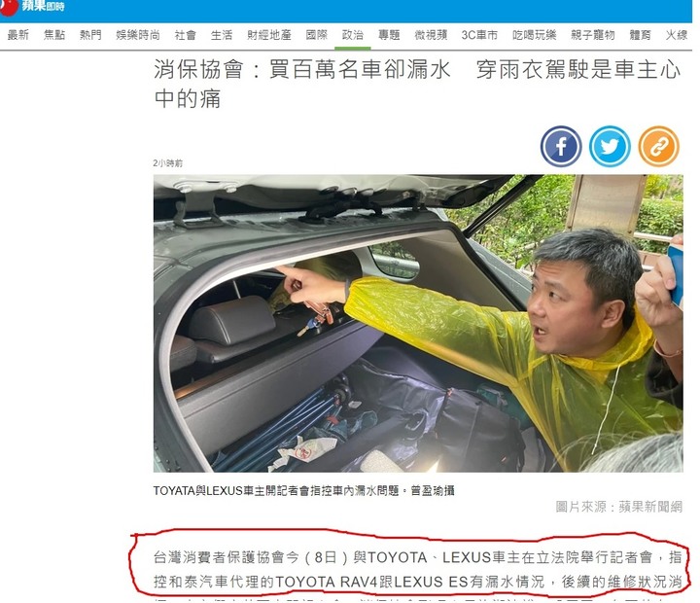
Task: Copy article link with orange chain icon
Action: click(x=658, y=147)
